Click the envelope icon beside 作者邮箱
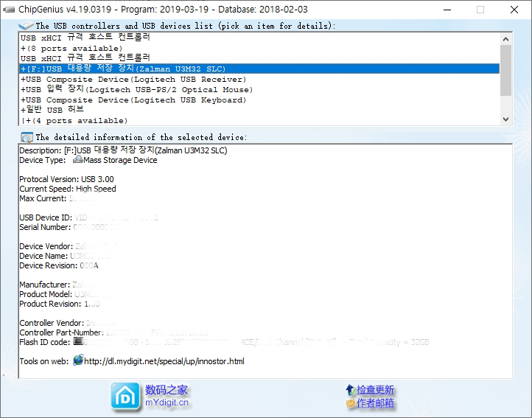Viewport: 532px width, 418px height. pos(351,403)
